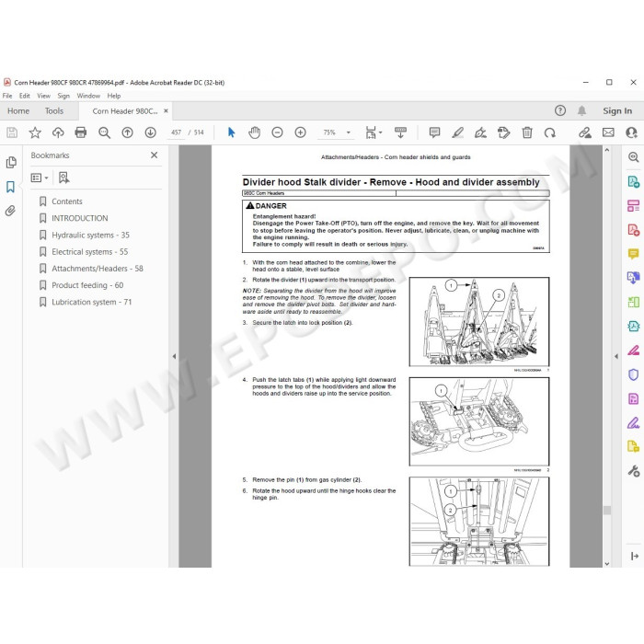
Task: Click the vertical scrollbar down arrow
Action: (607, 564)
